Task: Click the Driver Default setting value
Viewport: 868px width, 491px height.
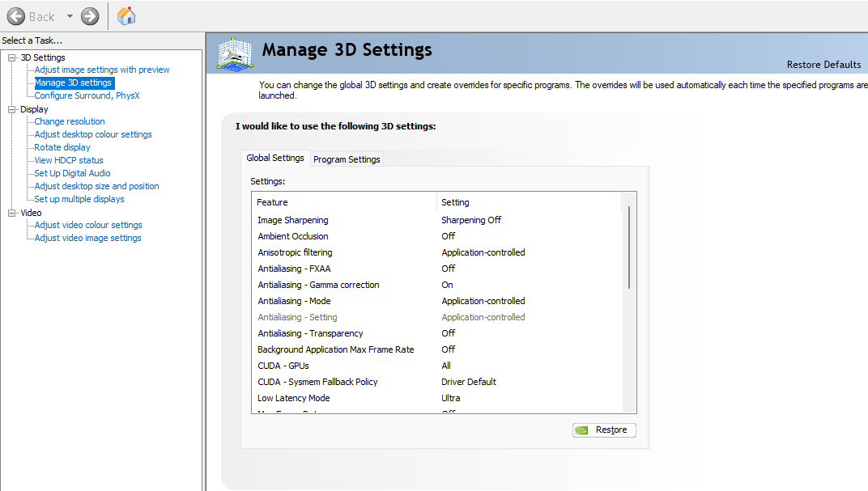Action: tap(469, 382)
